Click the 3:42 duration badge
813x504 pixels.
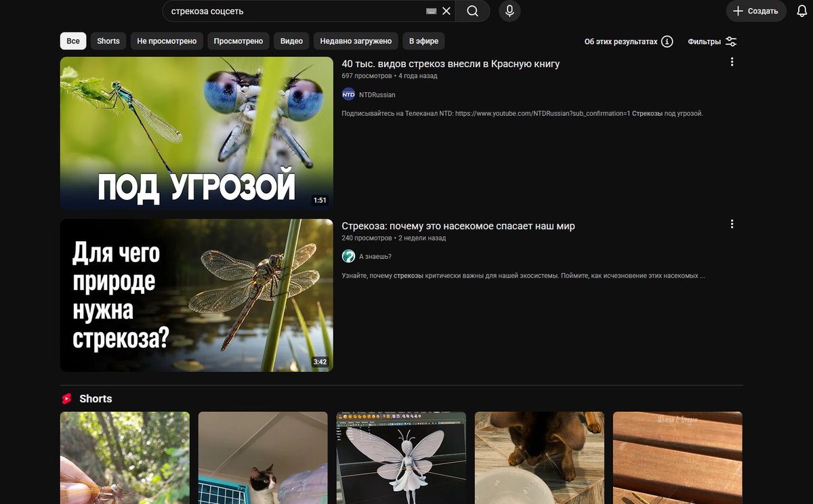click(x=320, y=362)
